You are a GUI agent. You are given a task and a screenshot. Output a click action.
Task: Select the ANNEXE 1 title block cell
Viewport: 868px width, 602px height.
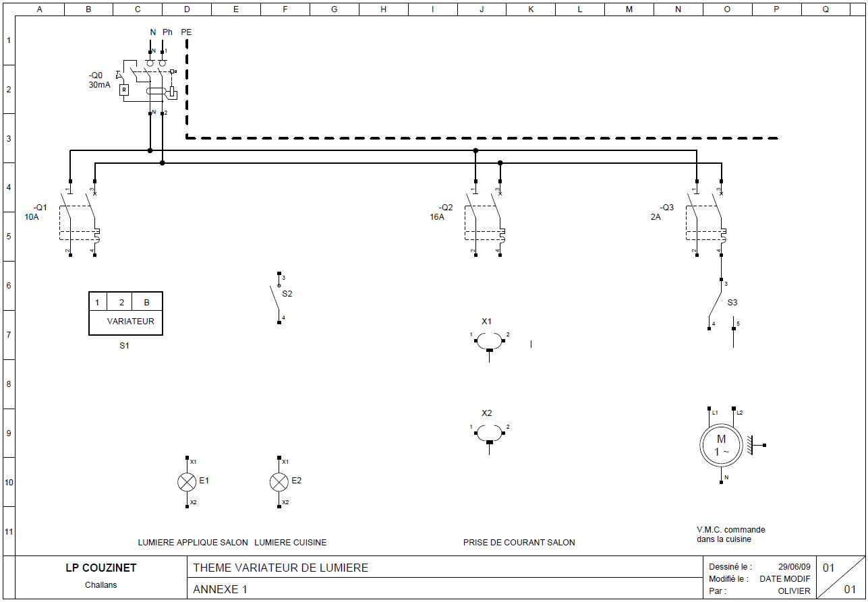point(221,589)
